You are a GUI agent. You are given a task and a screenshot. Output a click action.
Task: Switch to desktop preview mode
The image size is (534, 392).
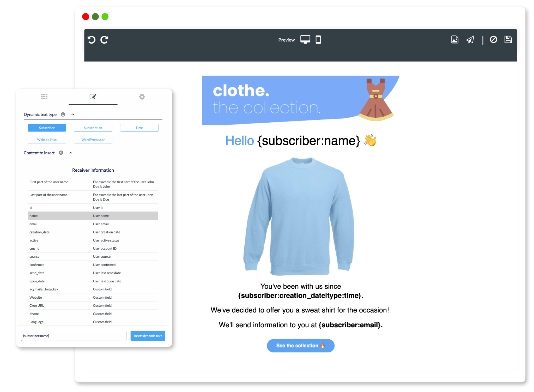(306, 39)
